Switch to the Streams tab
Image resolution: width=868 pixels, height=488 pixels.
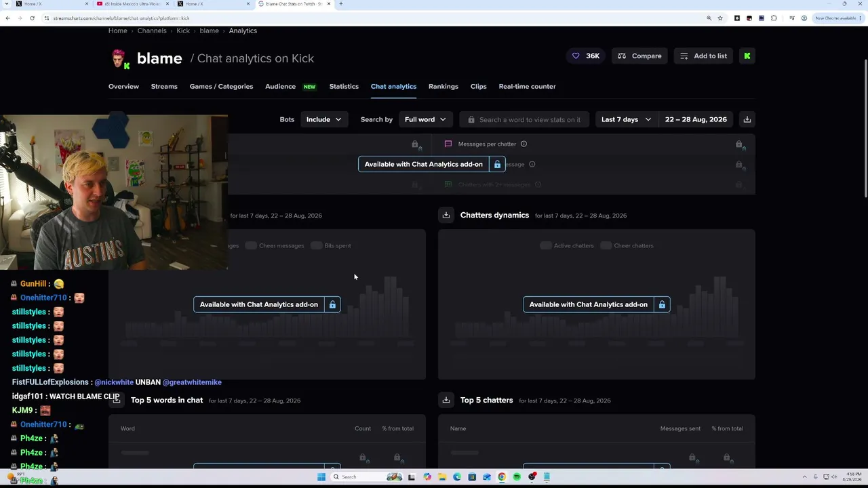[164, 87]
